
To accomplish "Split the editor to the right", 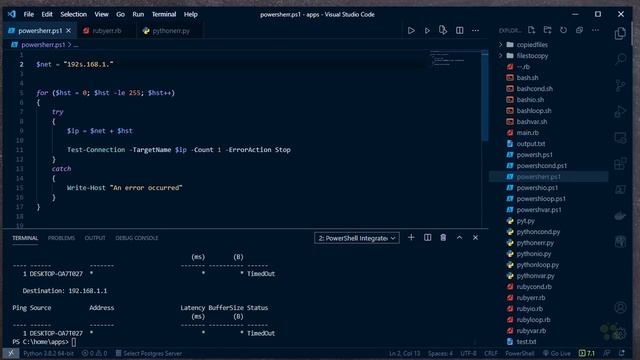I will pyautogui.click(x=460, y=30).
